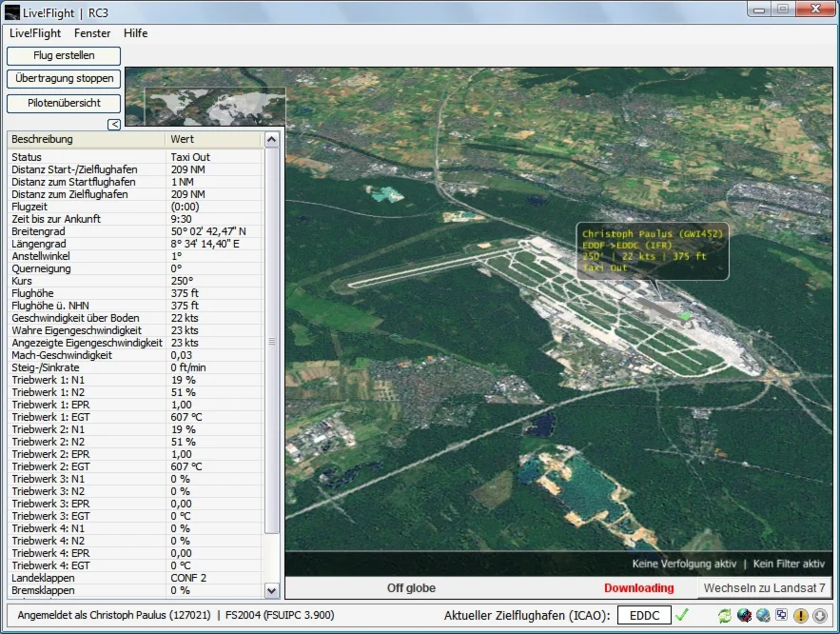Click the EDDC destination airport input field
This screenshot has width=840, height=634.
[x=644, y=616]
